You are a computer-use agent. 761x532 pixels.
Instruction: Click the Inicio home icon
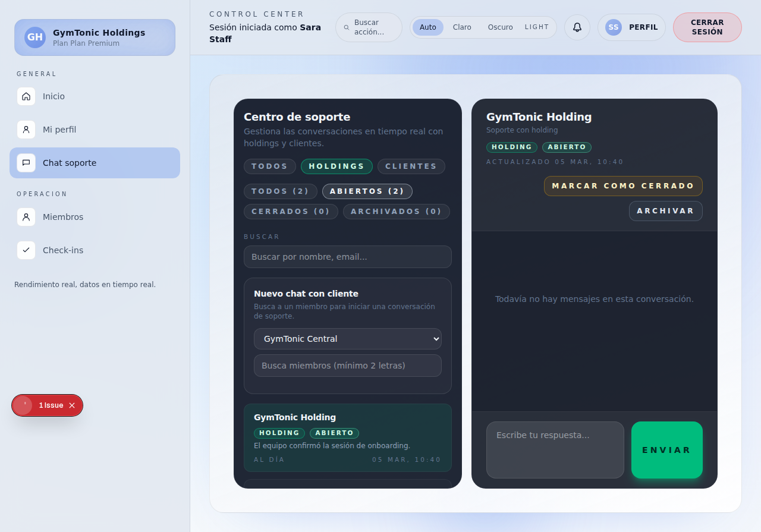(x=26, y=96)
